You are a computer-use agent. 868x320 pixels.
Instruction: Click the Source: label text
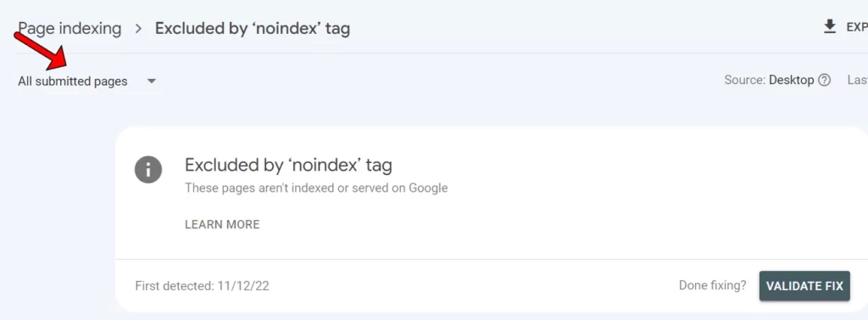(744, 81)
